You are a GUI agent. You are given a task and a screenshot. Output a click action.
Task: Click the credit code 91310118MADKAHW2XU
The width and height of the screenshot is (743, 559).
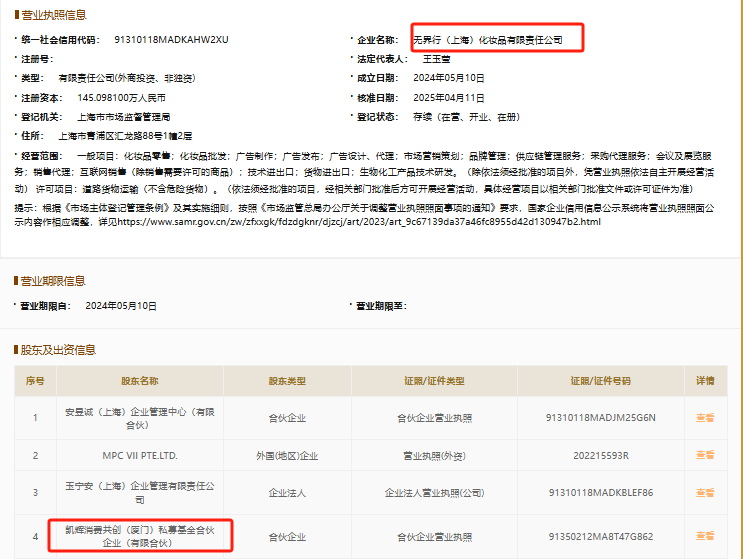(171, 39)
